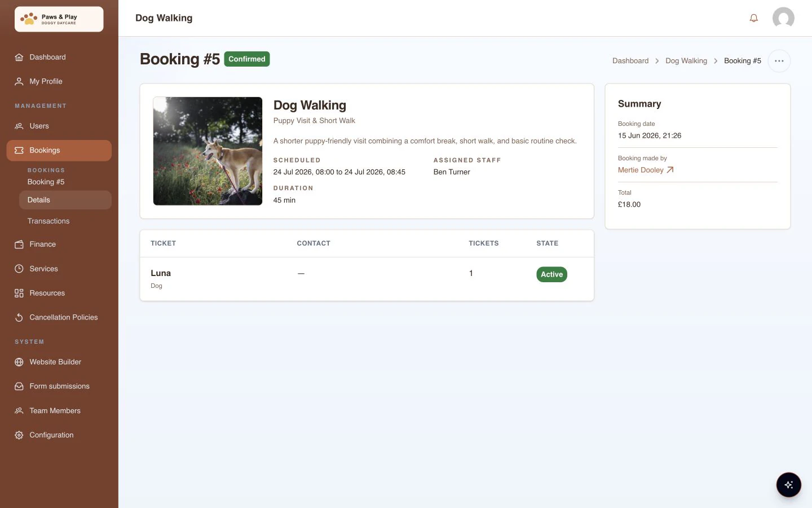Open Resources in the sidebar

point(59,293)
